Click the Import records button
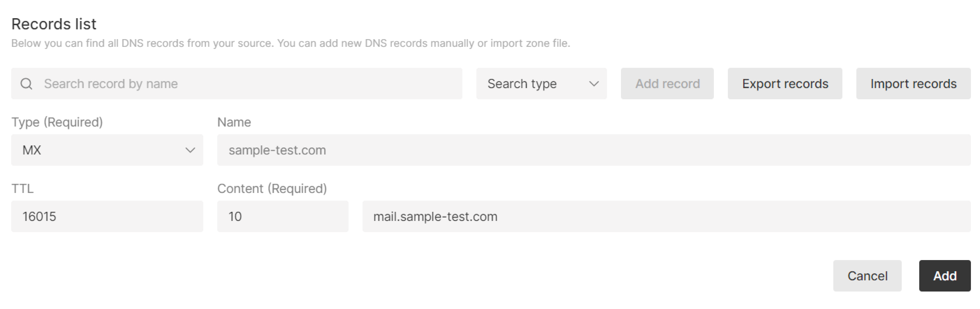The height and width of the screenshot is (309, 980). 913,83
